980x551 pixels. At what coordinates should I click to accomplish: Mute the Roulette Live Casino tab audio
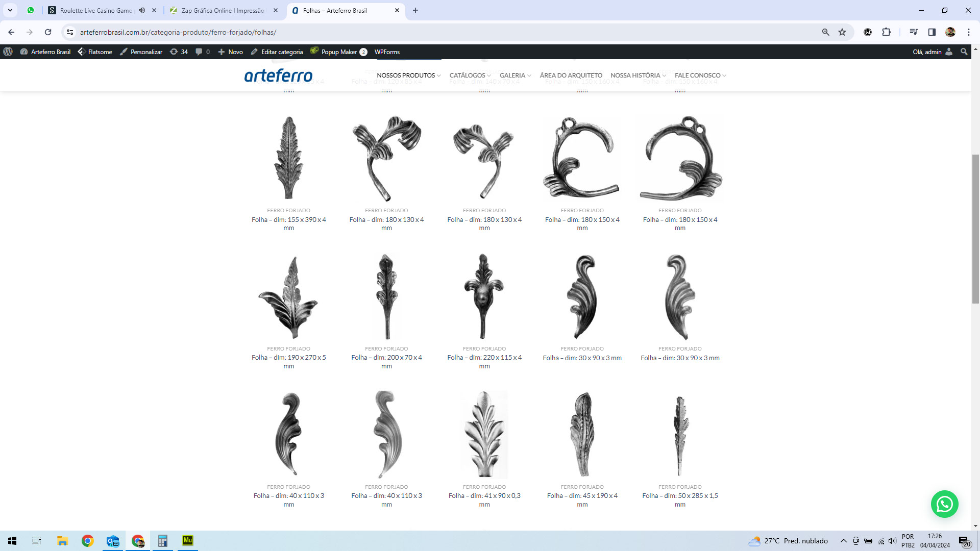[x=142, y=10]
